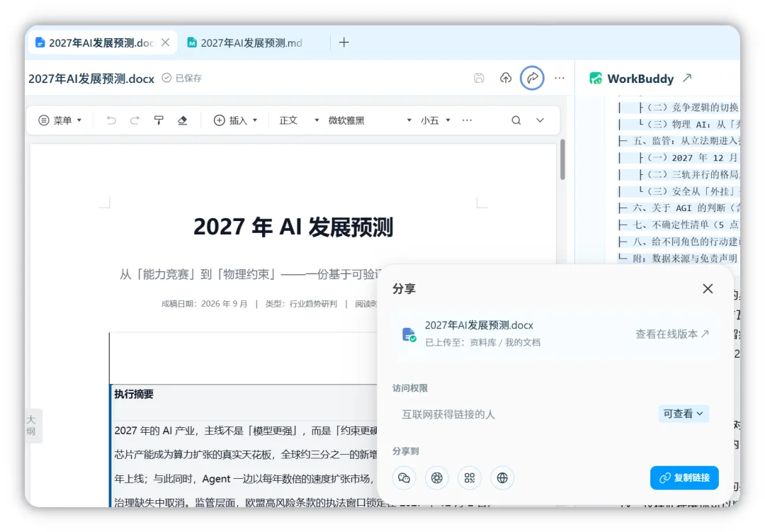Open 查看在线版本 link

(671, 334)
